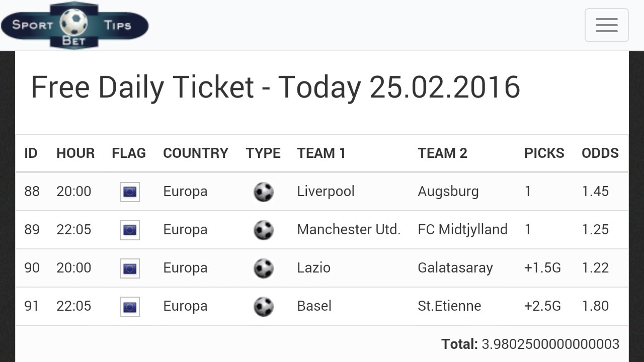Image resolution: width=644 pixels, height=362 pixels.
Task: Select the FC Midtjylland team name
Action: pos(462,230)
